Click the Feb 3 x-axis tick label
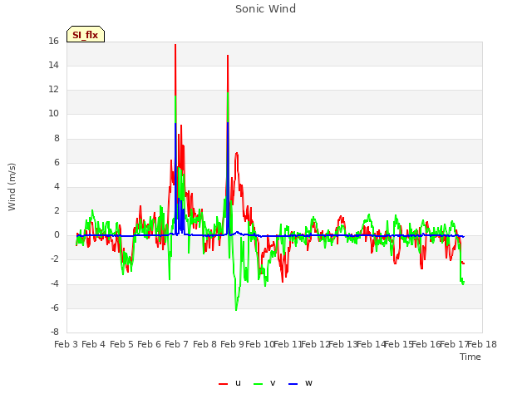532x399 pixels. tap(66, 344)
